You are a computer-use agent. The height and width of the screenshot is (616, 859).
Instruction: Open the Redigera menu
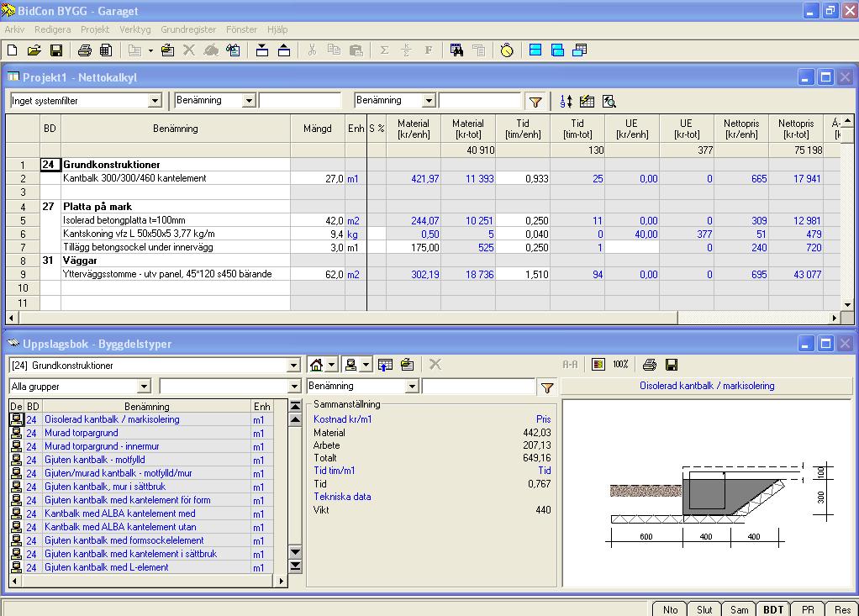(x=53, y=29)
